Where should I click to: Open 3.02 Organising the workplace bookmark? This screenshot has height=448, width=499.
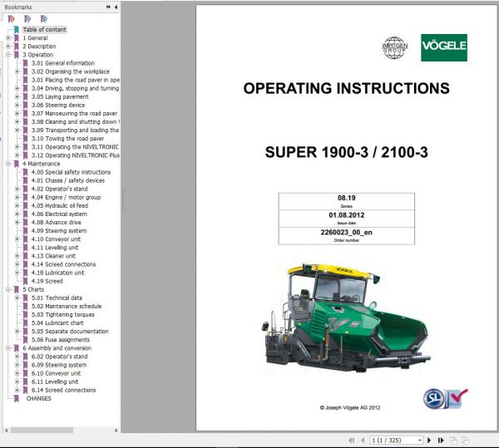71,71
